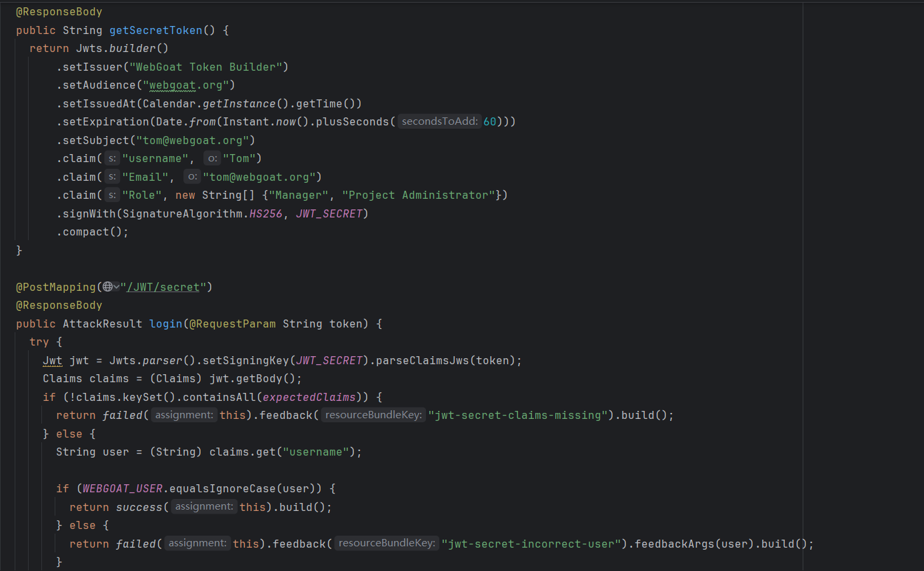Select the HS256 signature algorithm constant
Image resolution: width=924 pixels, height=571 pixels.
265,213
